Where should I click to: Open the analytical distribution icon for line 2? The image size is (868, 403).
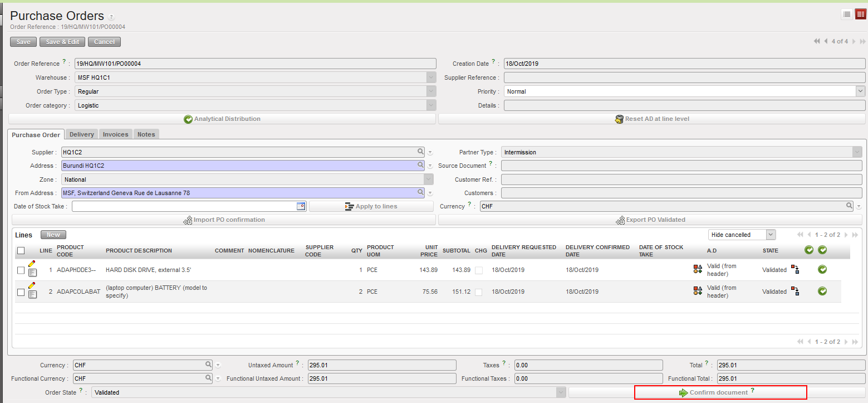click(x=698, y=291)
